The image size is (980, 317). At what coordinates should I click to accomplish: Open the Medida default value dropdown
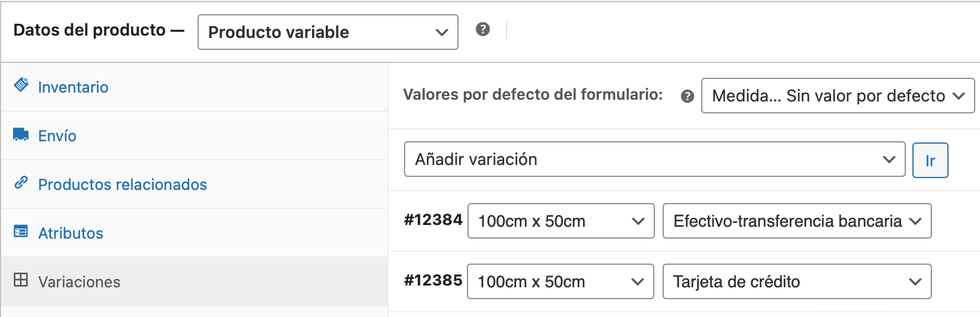(x=838, y=96)
